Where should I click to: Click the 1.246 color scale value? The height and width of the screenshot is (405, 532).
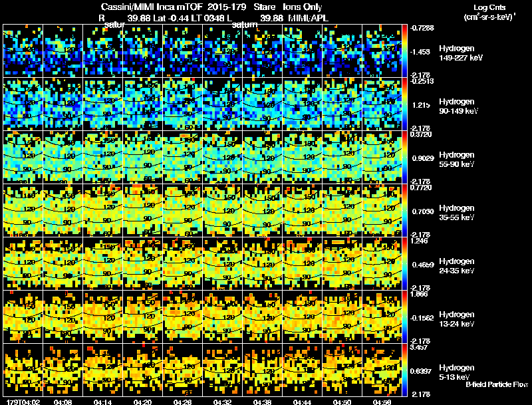tap(419, 241)
